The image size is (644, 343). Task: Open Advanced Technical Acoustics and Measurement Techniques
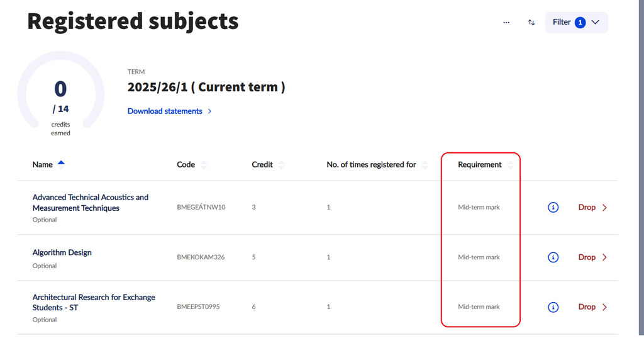90,203
